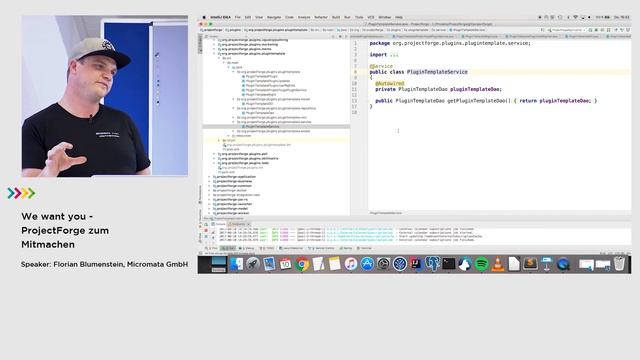Expand the folded import statement
This screenshot has width=640, height=360.
tap(393, 55)
